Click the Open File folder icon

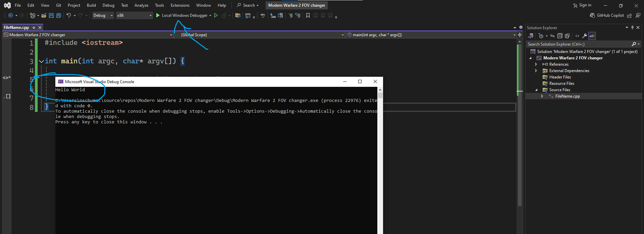(x=44, y=15)
